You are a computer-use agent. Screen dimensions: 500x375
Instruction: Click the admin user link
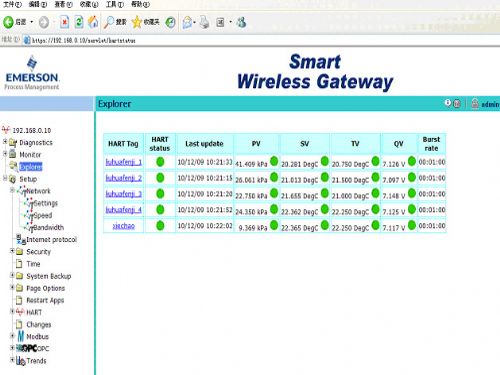[490, 104]
